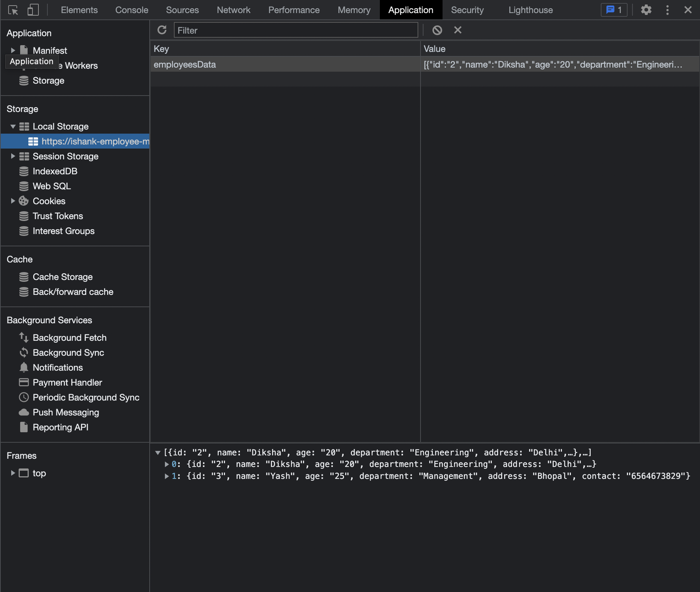Click the Background Sync icon

(24, 353)
